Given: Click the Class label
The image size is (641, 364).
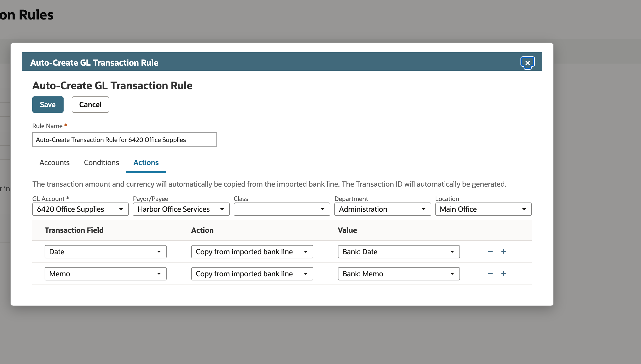Looking at the screenshot, I should tap(241, 199).
